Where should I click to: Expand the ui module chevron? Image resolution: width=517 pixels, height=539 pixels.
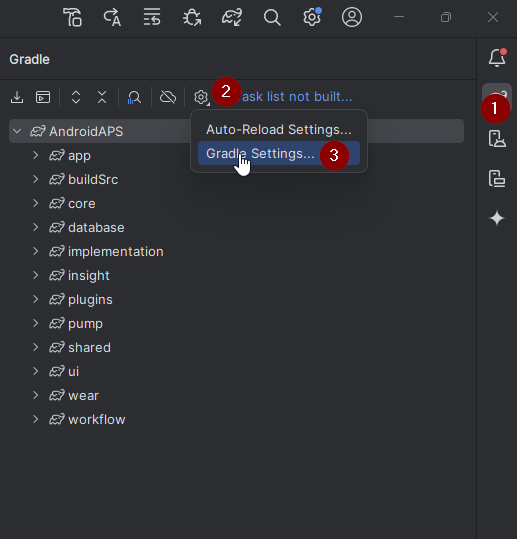[35, 371]
